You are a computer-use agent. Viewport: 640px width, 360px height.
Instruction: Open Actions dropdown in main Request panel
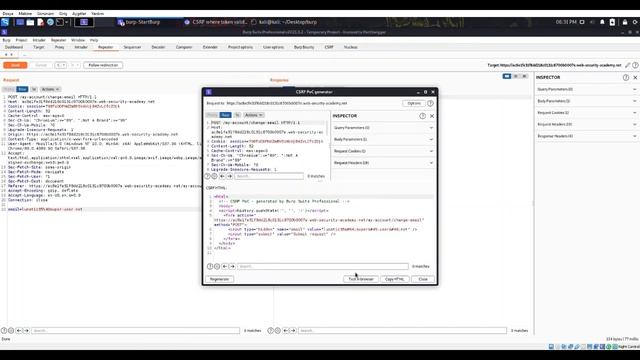coord(50,89)
